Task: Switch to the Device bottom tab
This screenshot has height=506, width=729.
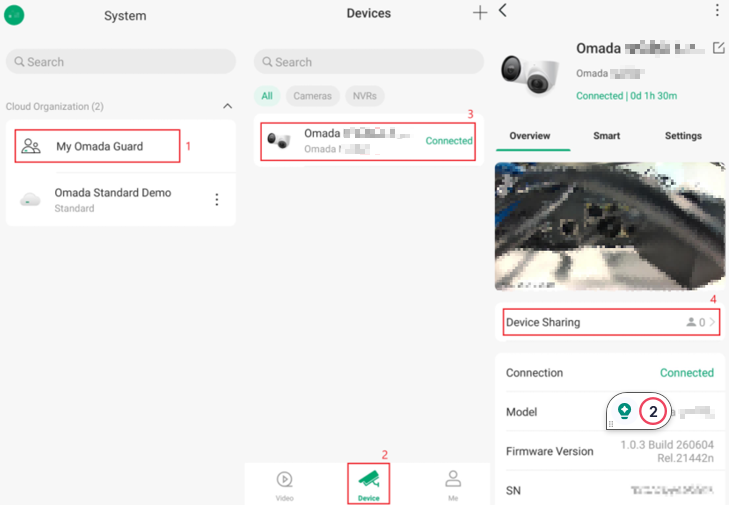Action: 369,484
